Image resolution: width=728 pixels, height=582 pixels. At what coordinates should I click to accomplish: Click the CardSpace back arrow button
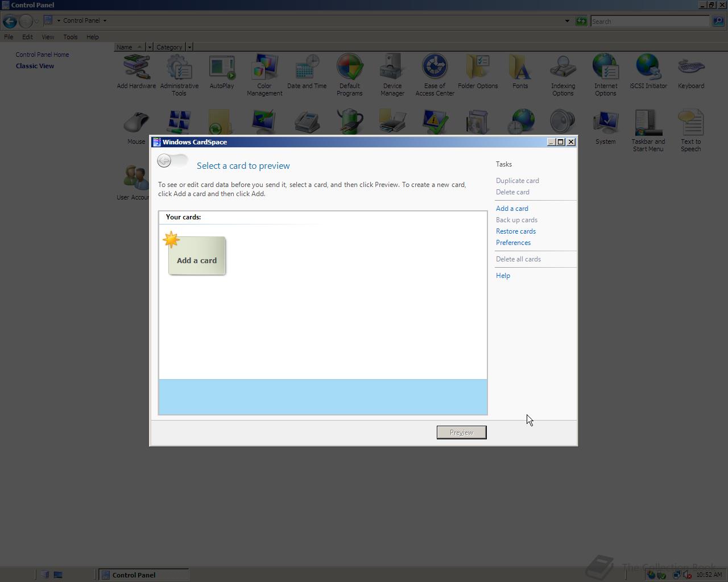pos(164,161)
